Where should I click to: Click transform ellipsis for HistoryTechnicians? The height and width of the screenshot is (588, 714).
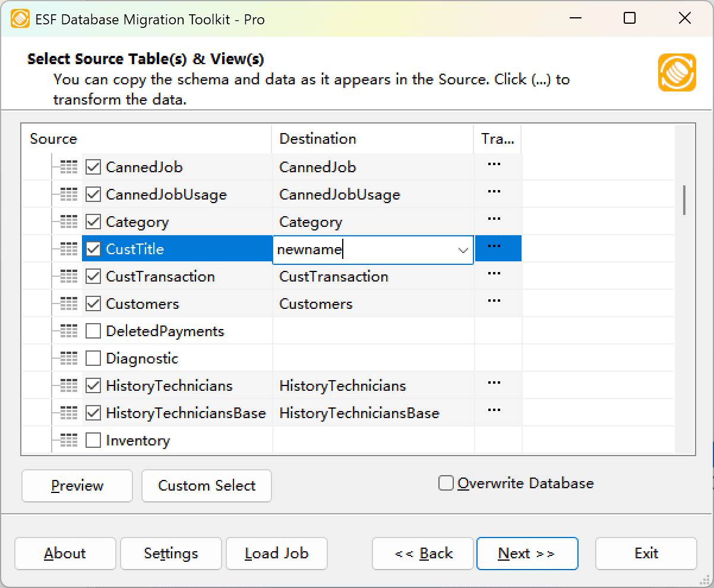click(x=494, y=384)
